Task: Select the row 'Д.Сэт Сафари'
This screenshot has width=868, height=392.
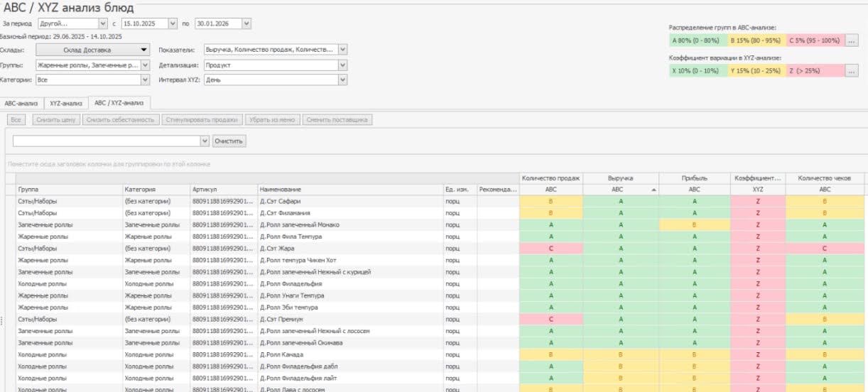Action: pos(439,201)
